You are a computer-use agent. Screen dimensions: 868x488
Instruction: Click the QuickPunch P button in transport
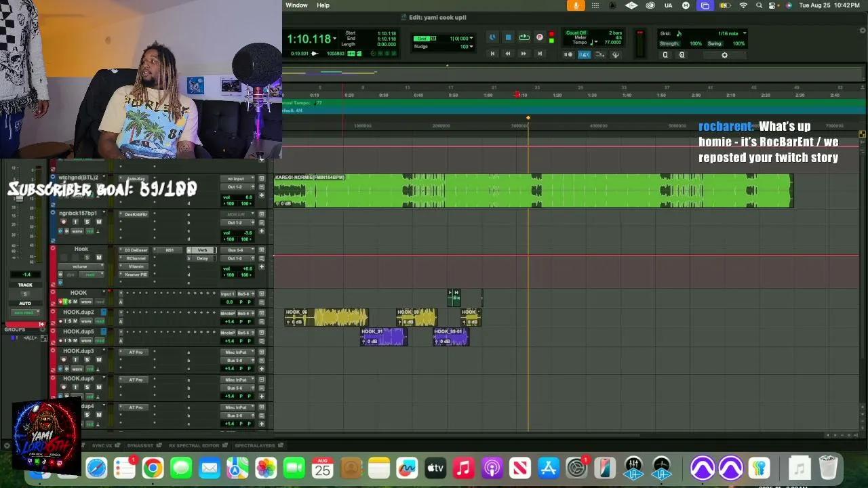[540, 38]
